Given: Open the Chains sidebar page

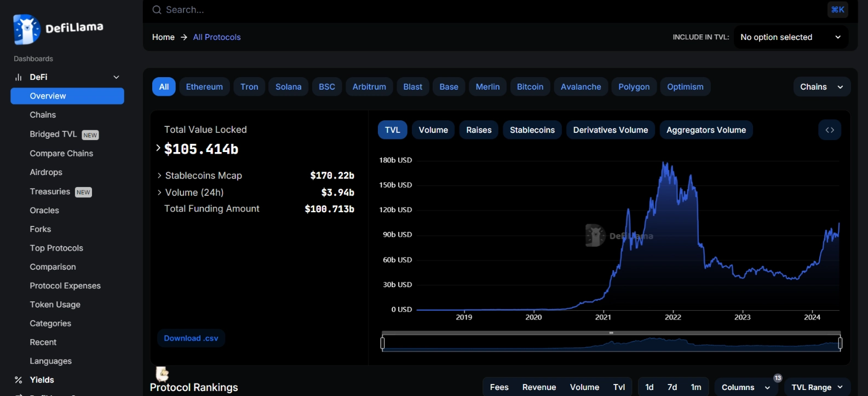Looking at the screenshot, I should (43, 115).
